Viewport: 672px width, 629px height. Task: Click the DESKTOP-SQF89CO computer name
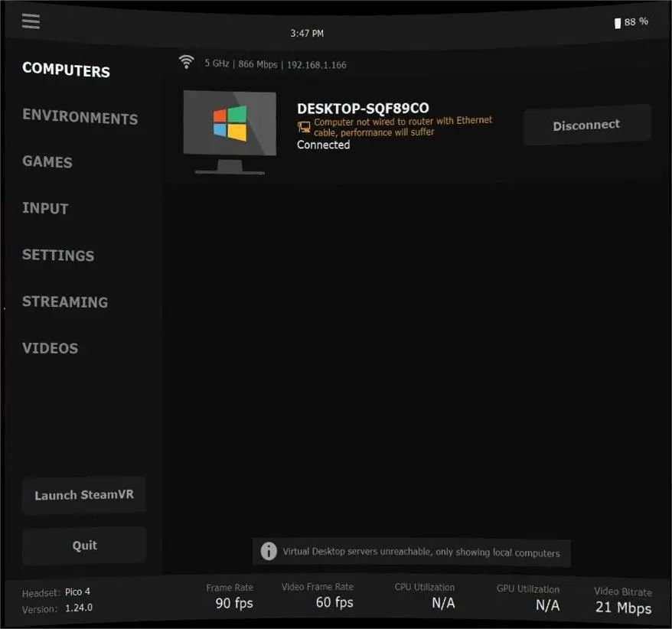click(363, 109)
